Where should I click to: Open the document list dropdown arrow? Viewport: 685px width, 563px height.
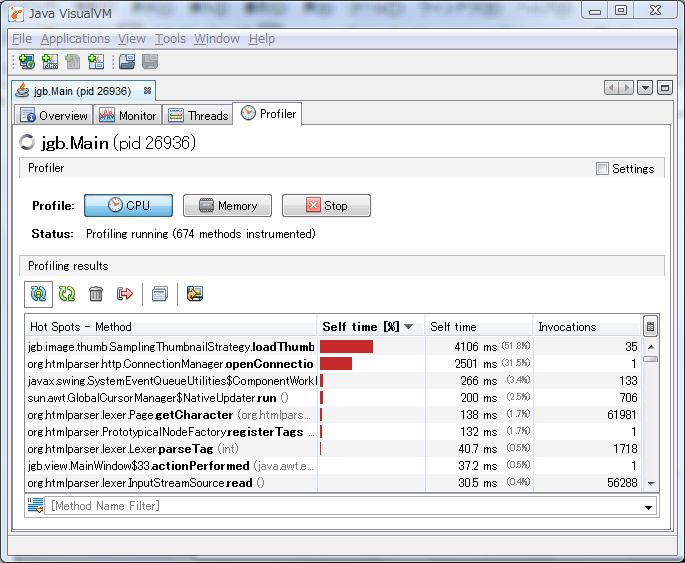tap(645, 88)
